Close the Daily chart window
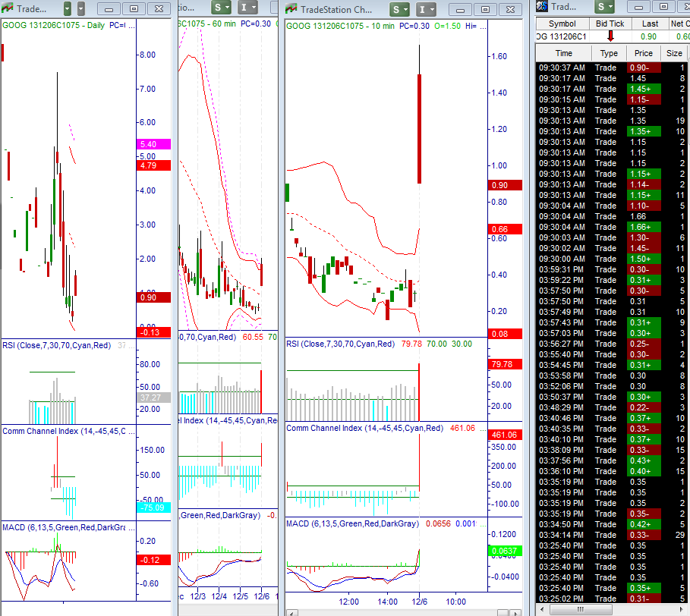The width and height of the screenshot is (690, 616). [x=159, y=9]
